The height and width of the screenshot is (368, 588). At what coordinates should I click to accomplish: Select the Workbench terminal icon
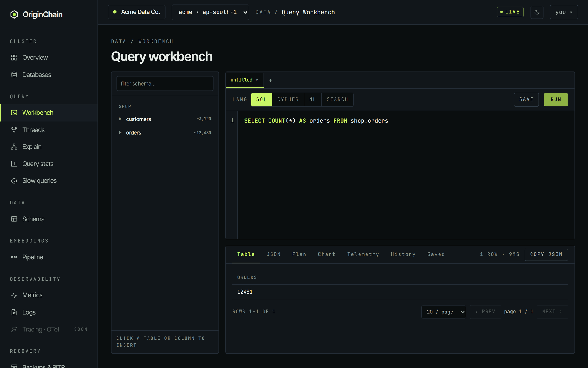tap(14, 113)
